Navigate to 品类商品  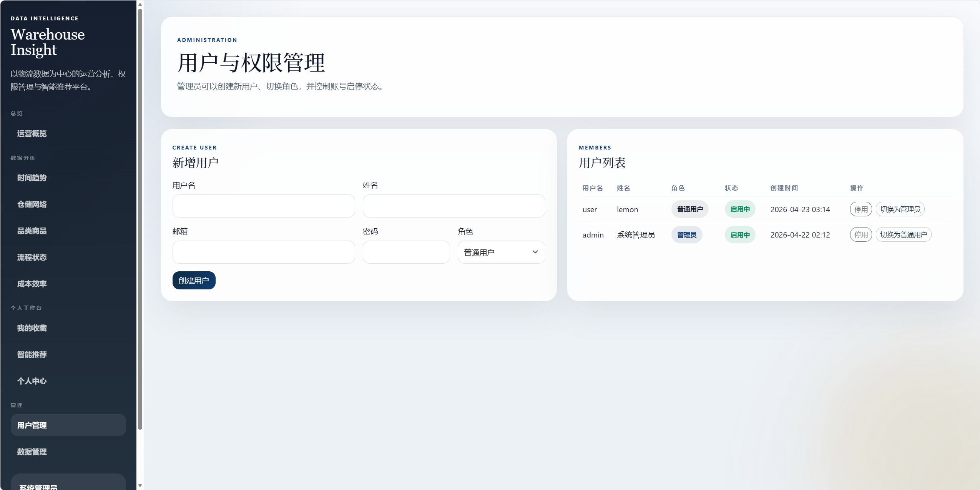pos(32,231)
